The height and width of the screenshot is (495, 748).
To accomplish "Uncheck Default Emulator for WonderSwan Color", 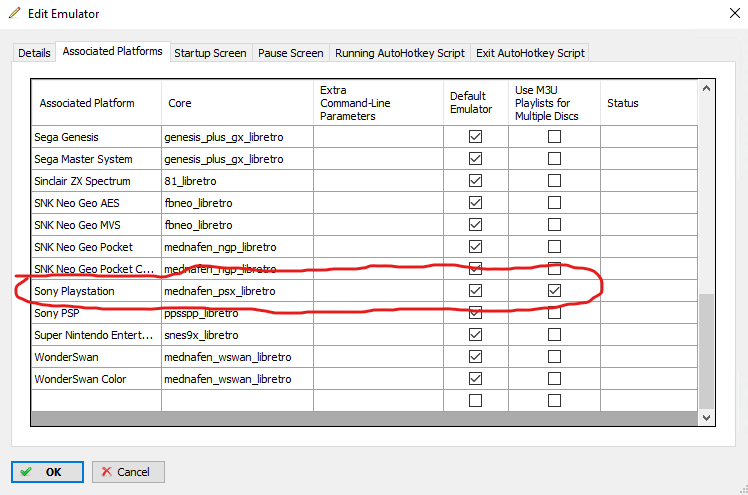I will coord(475,379).
